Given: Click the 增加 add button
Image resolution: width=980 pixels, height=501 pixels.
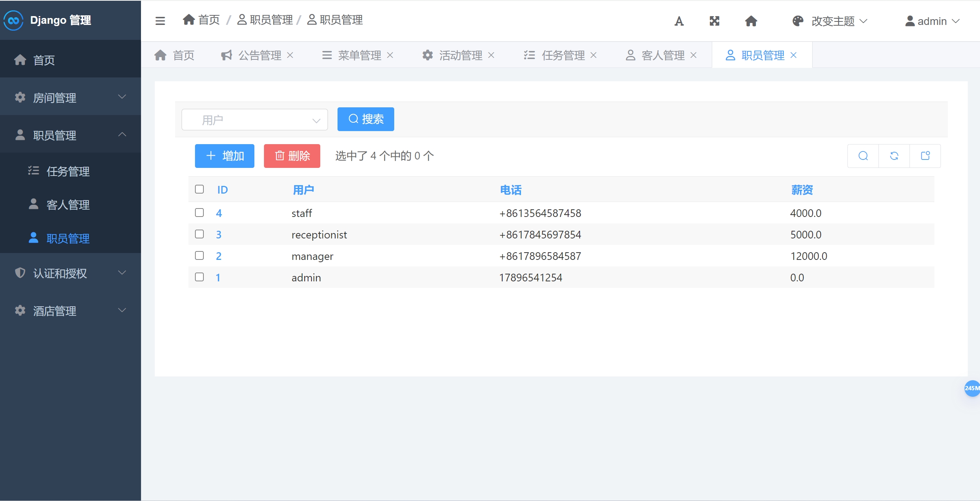Looking at the screenshot, I should click(x=225, y=156).
